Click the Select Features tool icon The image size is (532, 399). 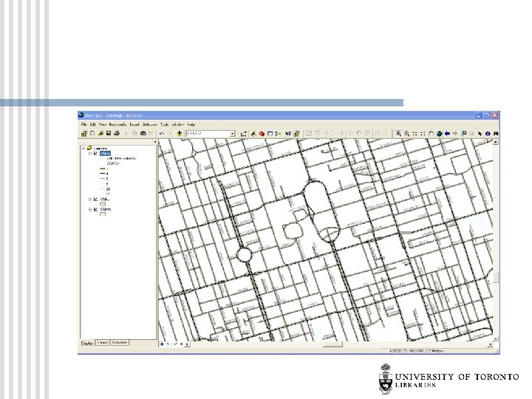pyautogui.click(x=464, y=134)
